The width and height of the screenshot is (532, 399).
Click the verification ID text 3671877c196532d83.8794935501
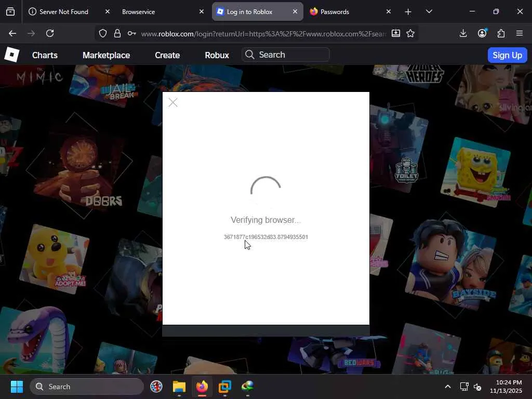click(x=266, y=237)
